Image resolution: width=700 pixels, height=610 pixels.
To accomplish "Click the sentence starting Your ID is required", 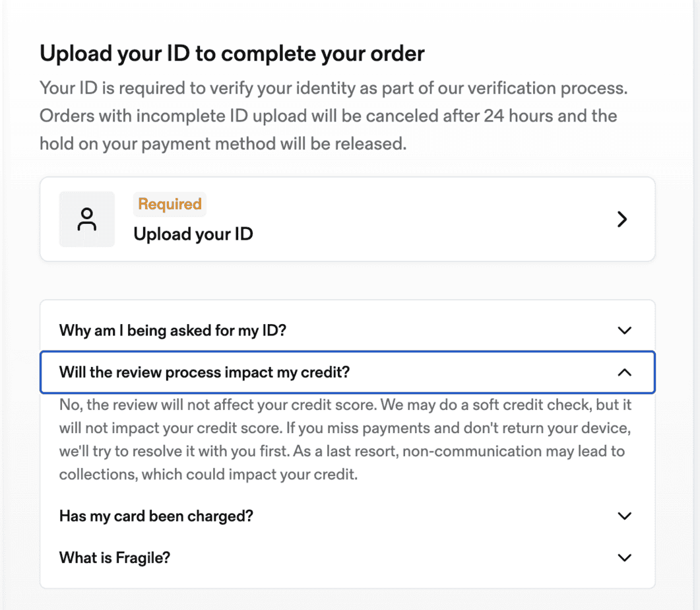I will [x=333, y=88].
